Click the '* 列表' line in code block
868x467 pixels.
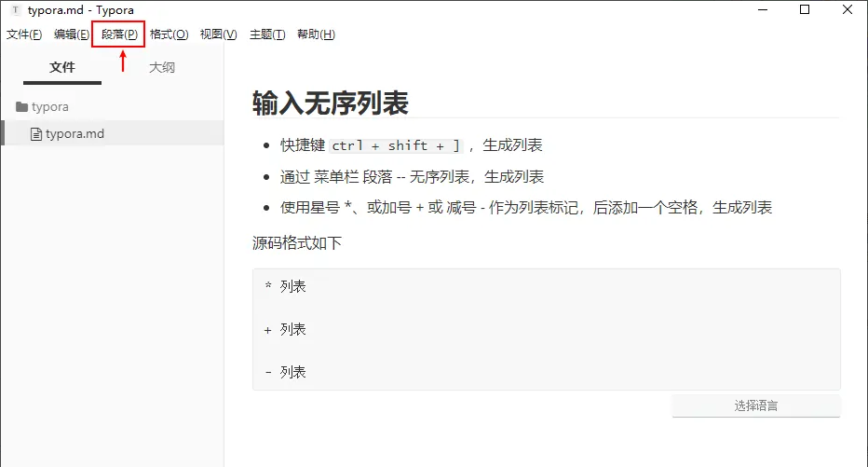click(x=285, y=286)
